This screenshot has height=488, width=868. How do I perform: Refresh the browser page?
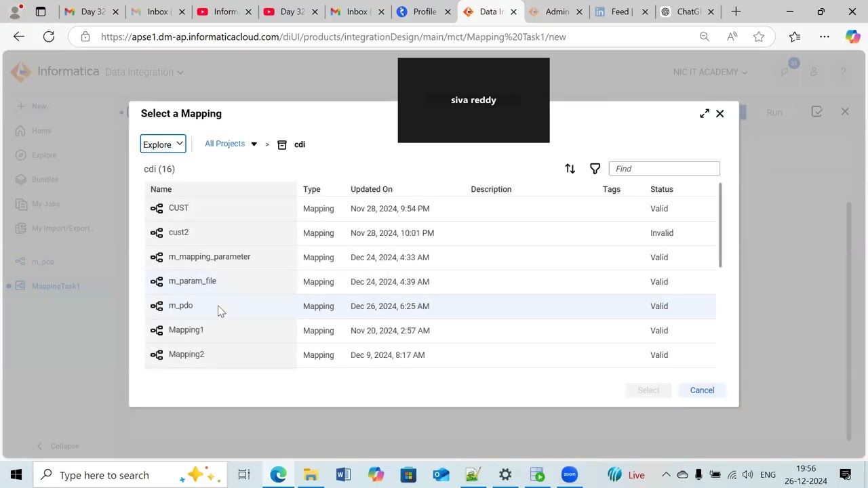tap(49, 37)
